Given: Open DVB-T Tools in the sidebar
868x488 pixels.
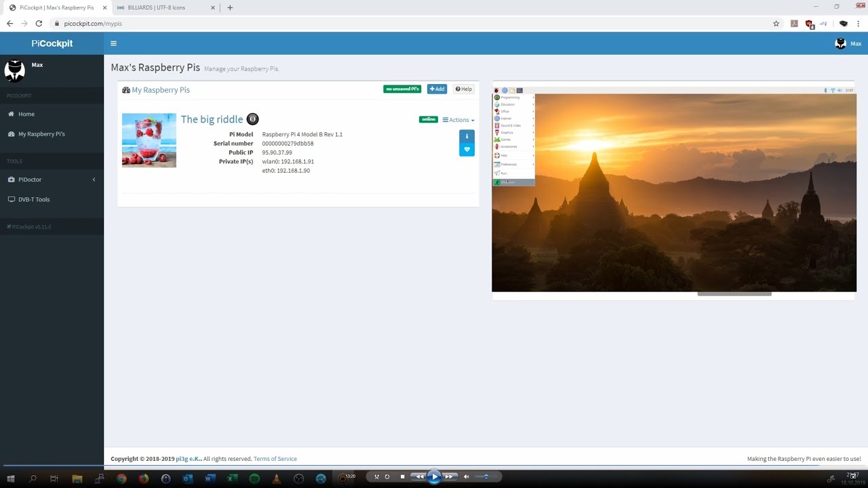Looking at the screenshot, I should (x=52, y=199).
